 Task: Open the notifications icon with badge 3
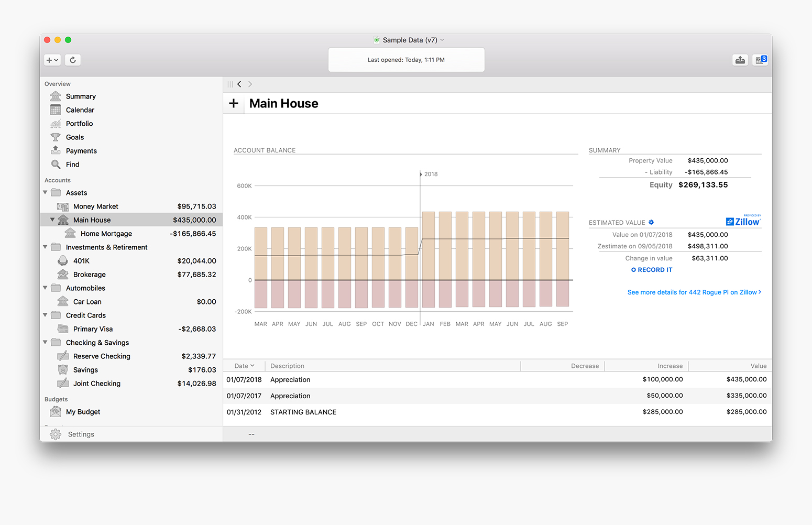761,60
